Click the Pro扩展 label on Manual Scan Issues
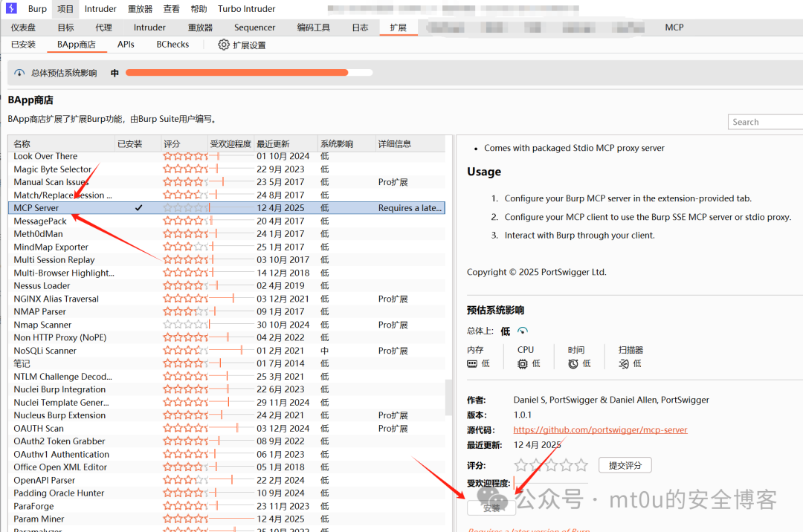The image size is (803, 532). [x=393, y=182]
